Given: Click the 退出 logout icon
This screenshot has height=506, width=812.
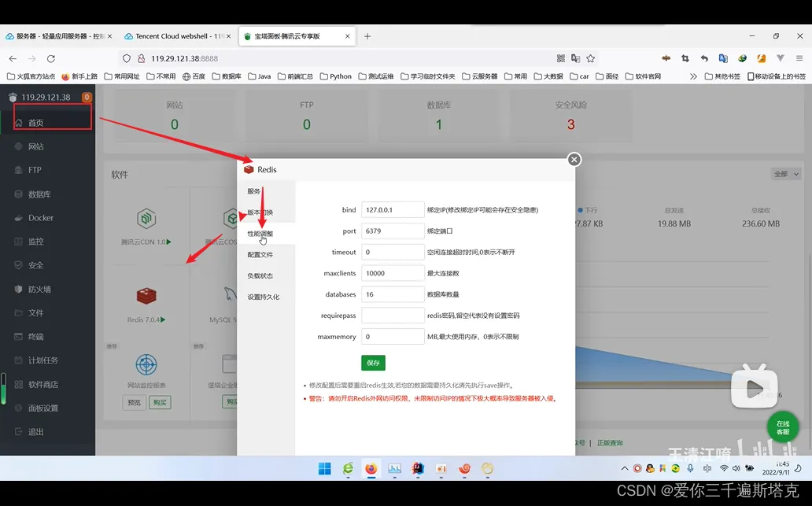Looking at the screenshot, I should pos(19,431).
